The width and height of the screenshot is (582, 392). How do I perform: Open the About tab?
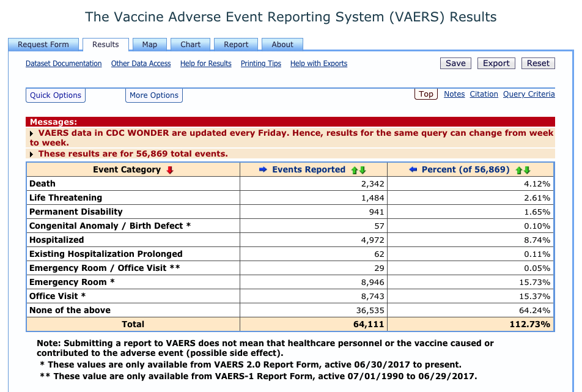pyautogui.click(x=282, y=45)
